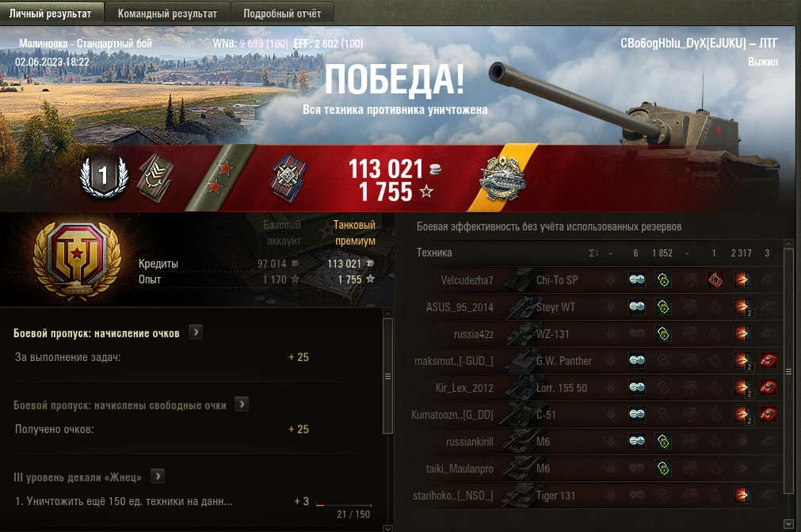Switch to the Командный результат tab
801x532 pixels.
click(x=167, y=13)
